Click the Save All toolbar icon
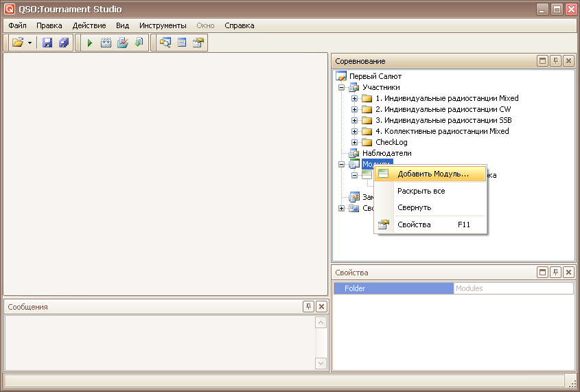 tap(64, 43)
